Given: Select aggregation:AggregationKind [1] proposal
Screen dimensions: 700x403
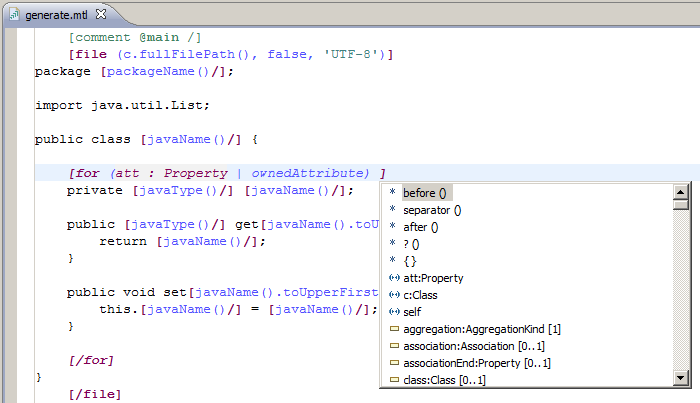Looking at the screenshot, I should pos(482,329).
